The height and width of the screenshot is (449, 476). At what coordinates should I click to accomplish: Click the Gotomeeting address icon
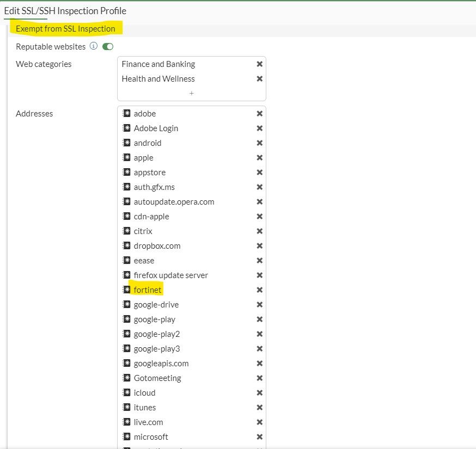[127, 378]
